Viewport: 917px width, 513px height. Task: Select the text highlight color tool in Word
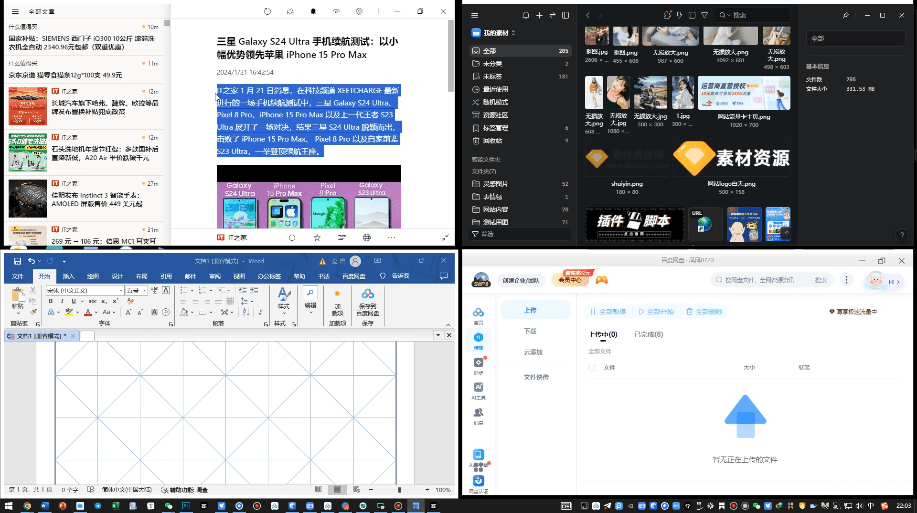tap(70, 312)
